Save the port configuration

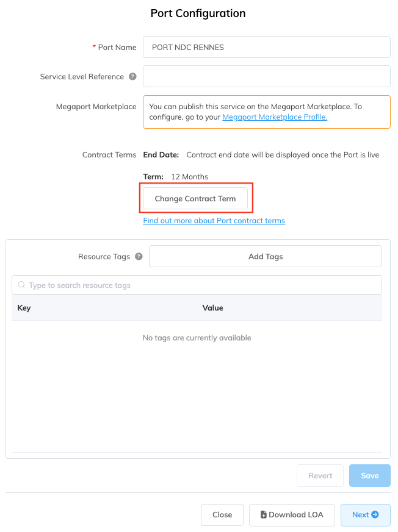pos(369,476)
